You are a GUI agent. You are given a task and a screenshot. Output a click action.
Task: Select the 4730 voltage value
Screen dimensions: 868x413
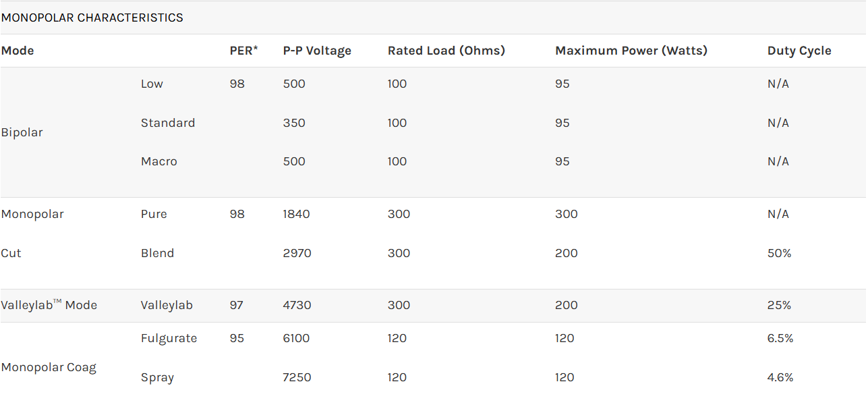(x=297, y=305)
